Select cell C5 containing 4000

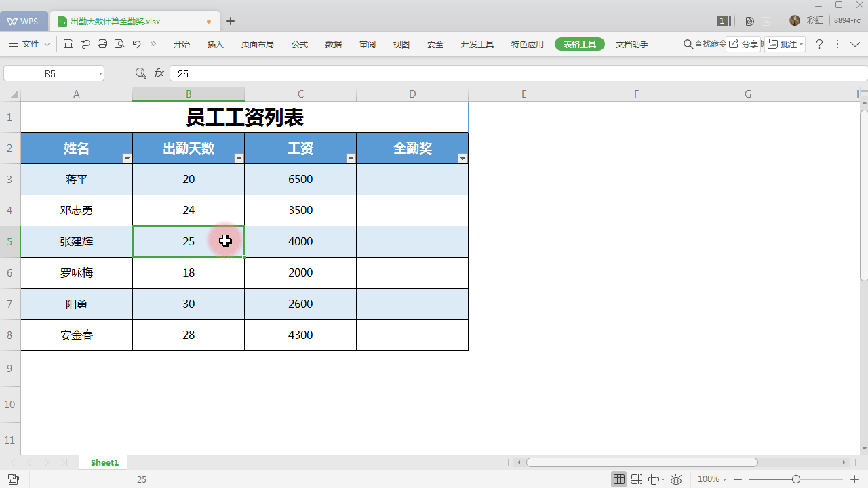[x=300, y=241]
